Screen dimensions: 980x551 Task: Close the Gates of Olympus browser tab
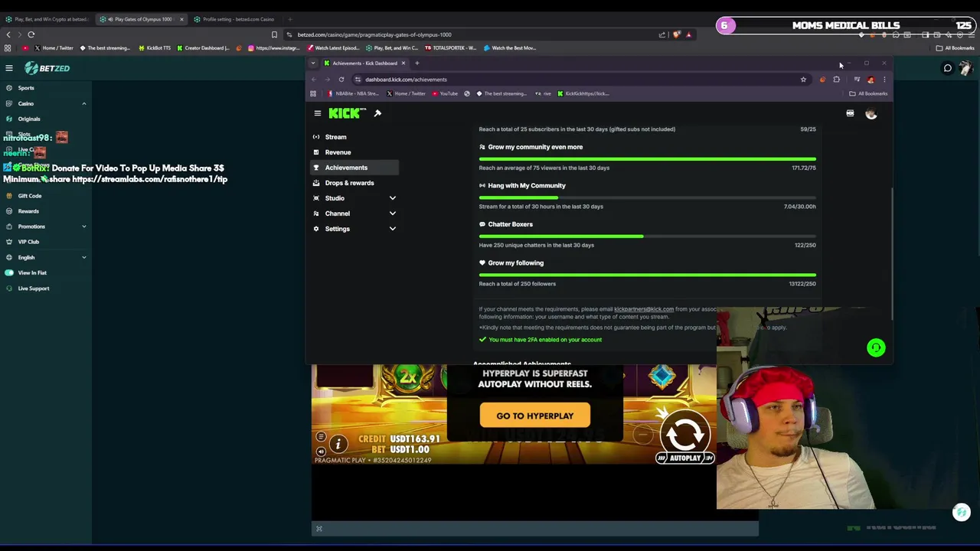coord(181,19)
